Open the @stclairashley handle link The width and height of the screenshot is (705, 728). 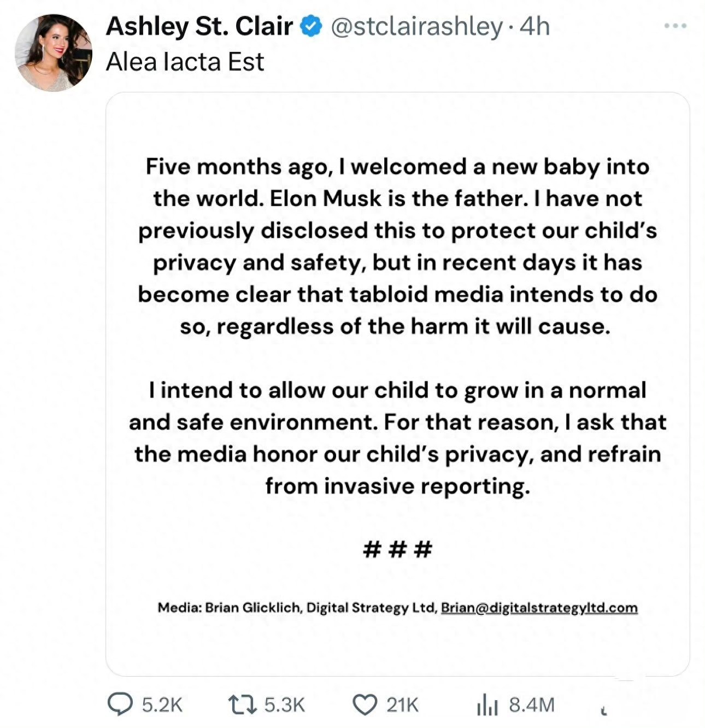coord(416,26)
